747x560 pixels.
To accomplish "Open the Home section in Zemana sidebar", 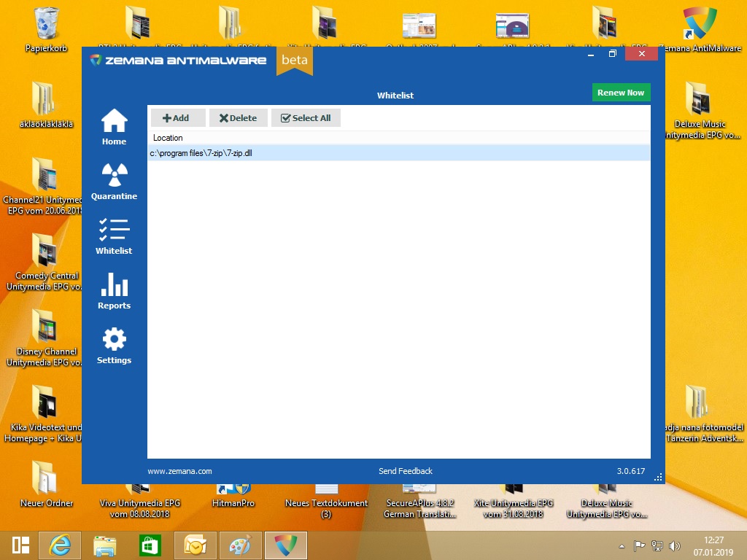I will 114,127.
